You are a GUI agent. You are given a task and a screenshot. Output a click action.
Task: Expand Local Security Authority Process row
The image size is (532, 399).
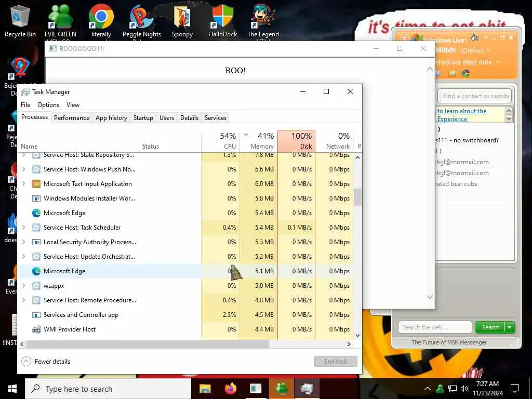click(23, 242)
